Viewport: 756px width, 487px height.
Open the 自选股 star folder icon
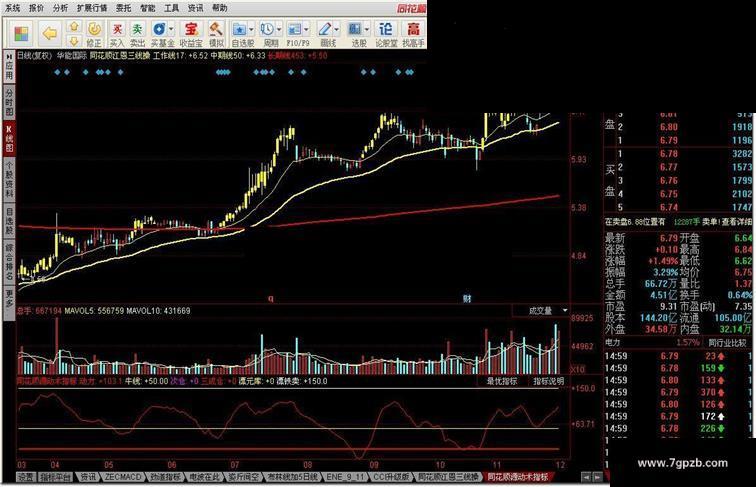(x=240, y=29)
